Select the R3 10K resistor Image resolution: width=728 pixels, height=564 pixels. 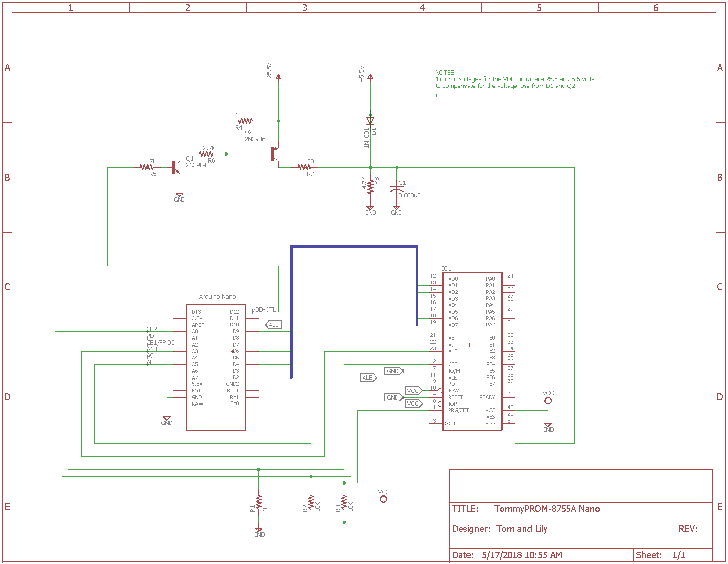[x=344, y=503]
